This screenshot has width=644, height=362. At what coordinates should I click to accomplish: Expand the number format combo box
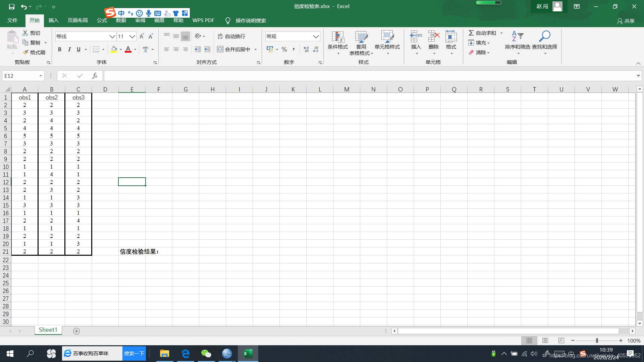[316, 36]
